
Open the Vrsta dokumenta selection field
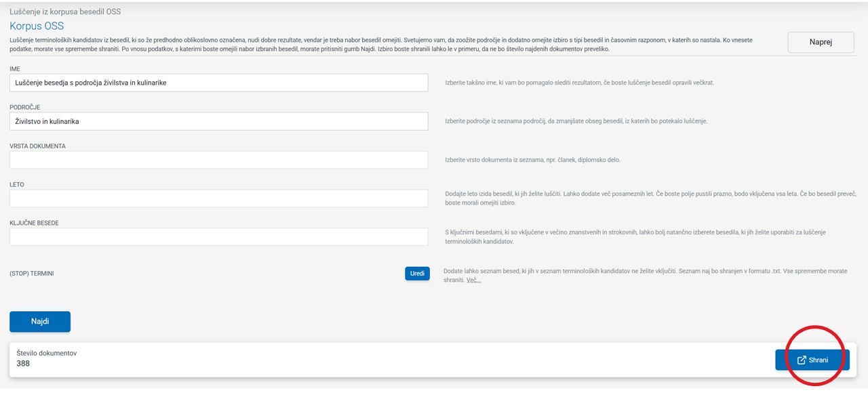(218, 160)
